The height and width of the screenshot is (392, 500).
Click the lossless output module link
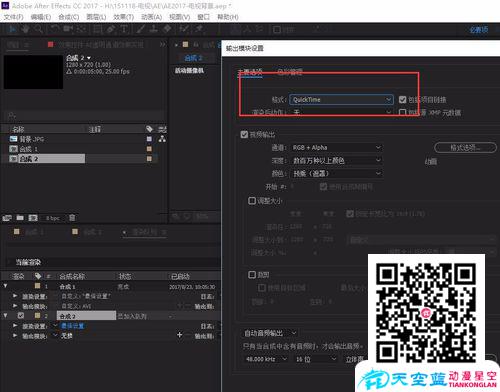coord(67,336)
